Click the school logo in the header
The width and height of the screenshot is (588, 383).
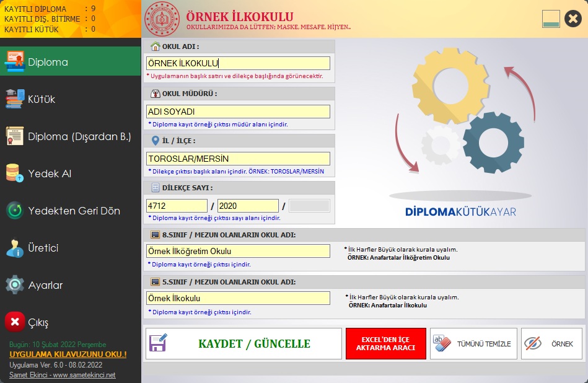160,17
